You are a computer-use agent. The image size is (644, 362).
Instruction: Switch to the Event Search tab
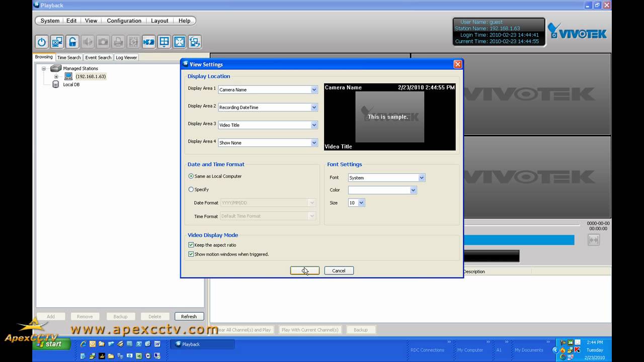[x=98, y=57]
